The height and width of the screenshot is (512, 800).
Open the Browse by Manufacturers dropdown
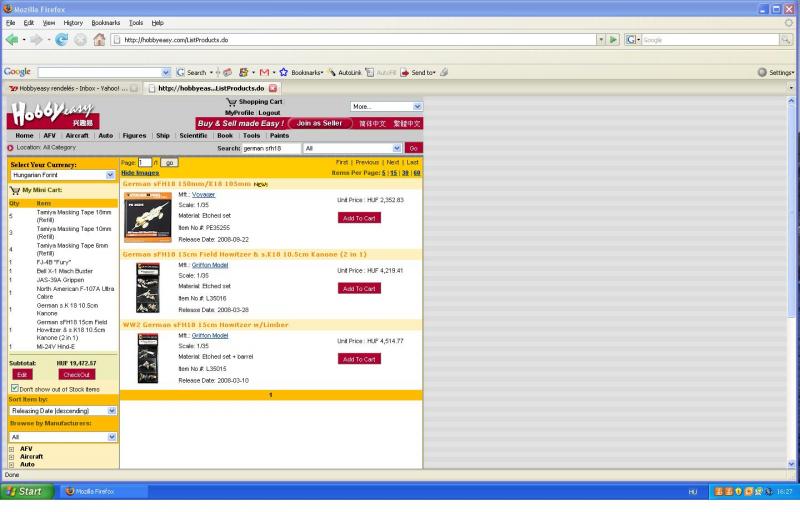[112, 437]
